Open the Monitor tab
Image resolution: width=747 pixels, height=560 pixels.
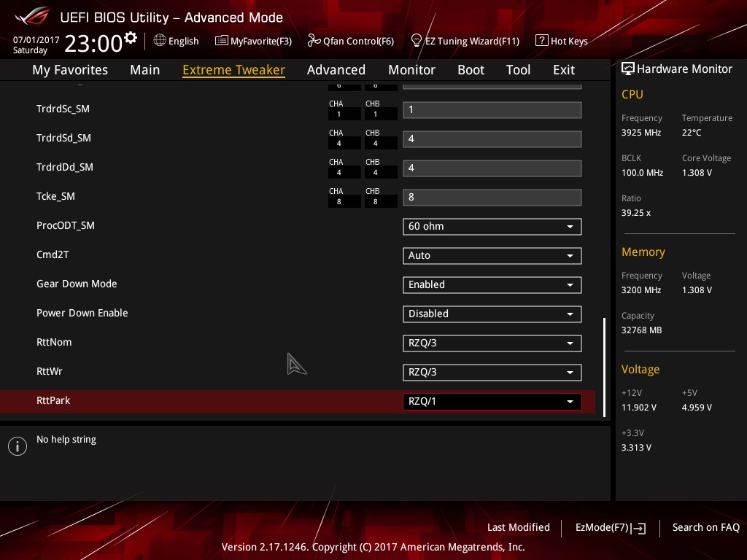pos(411,70)
